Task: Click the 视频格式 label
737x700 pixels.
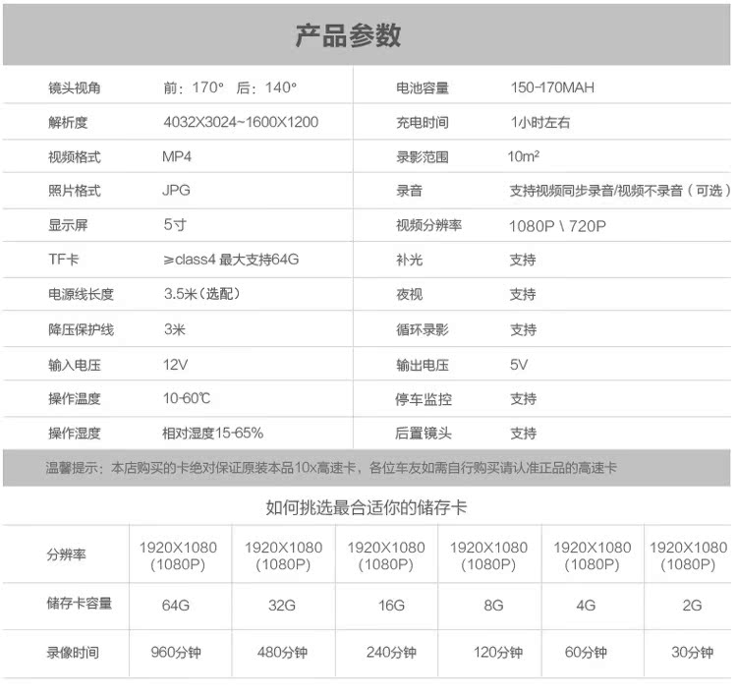Action: [75, 157]
